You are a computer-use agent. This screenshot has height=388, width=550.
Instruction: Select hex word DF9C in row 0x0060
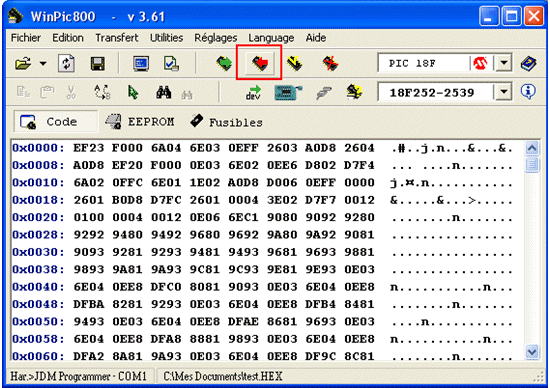(321, 356)
